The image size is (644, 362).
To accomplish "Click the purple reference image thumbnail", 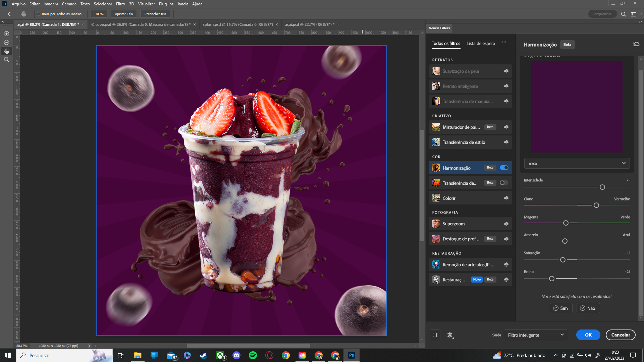I will coord(577,107).
